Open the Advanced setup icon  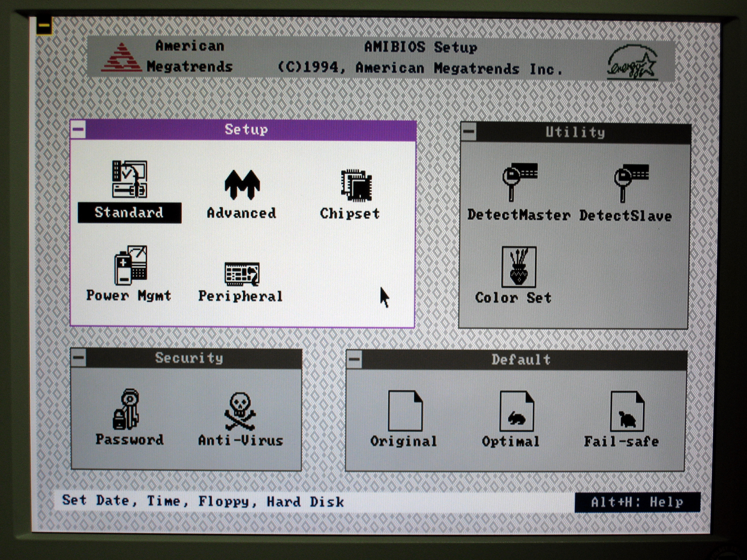[x=242, y=184]
